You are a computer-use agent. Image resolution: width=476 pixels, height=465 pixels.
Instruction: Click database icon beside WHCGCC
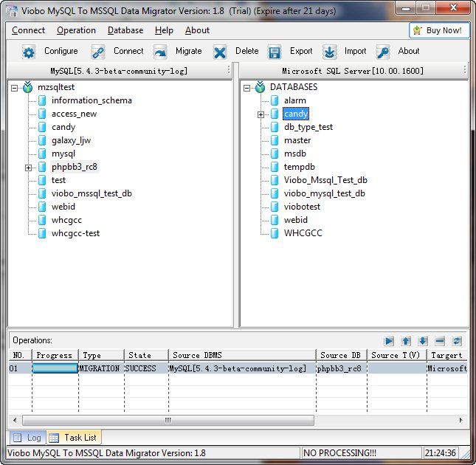pyautogui.click(x=275, y=233)
